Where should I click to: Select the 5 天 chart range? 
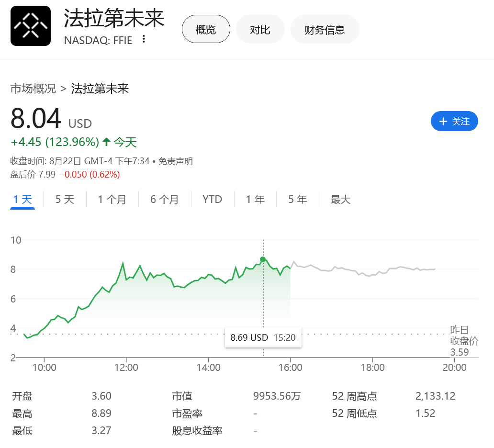(65, 200)
